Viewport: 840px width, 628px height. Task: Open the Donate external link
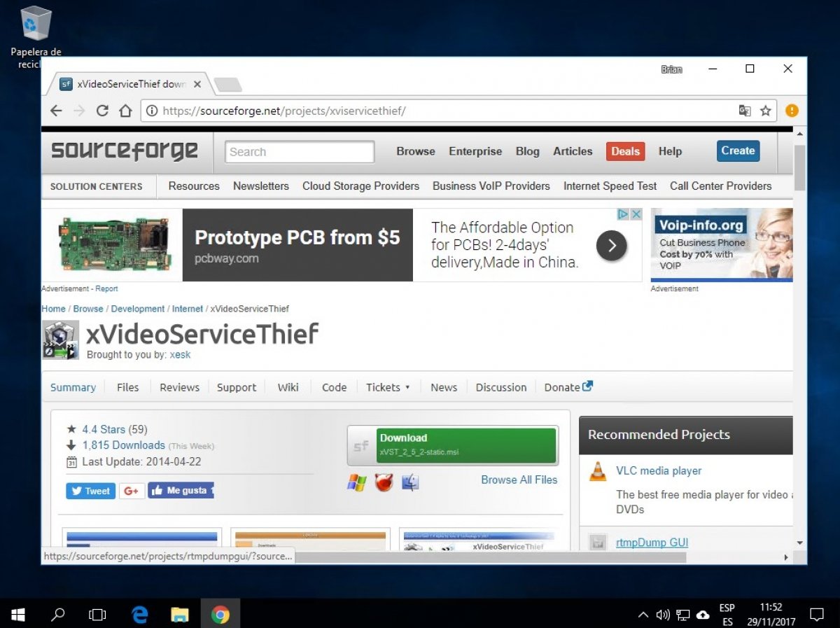click(568, 387)
